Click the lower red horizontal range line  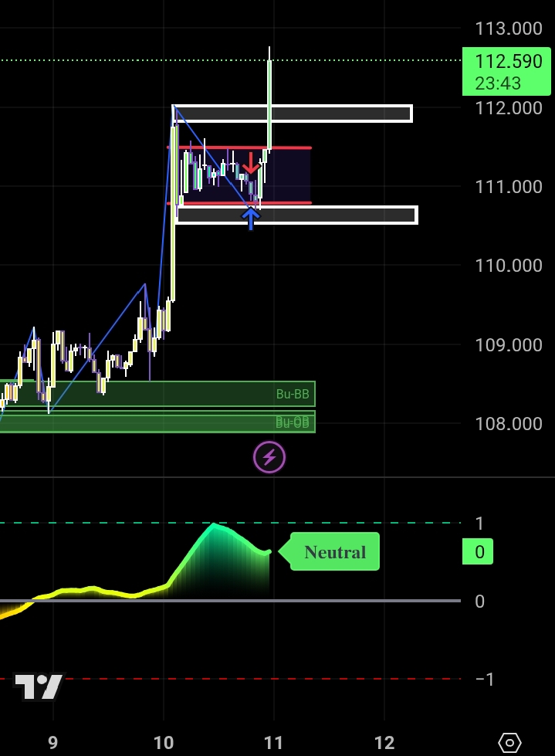coord(293,203)
